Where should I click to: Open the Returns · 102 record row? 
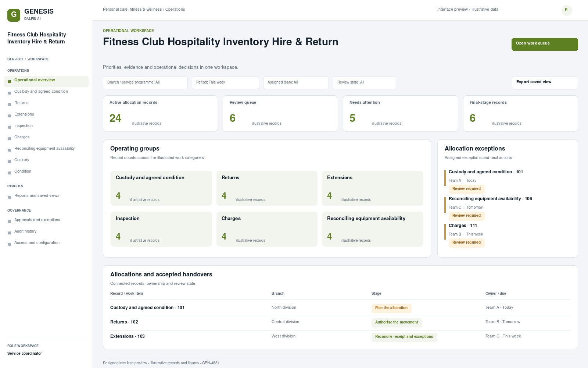340,322
